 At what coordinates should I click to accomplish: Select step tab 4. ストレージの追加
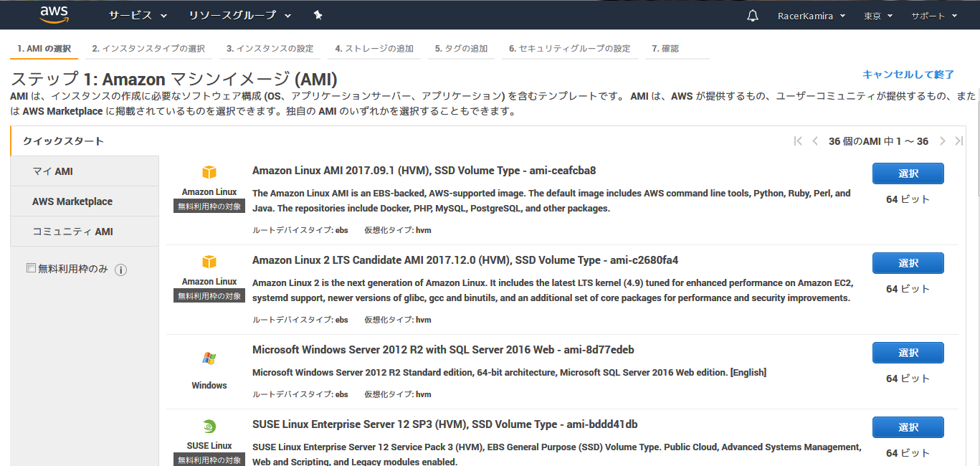pyautogui.click(x=374, y=49)
